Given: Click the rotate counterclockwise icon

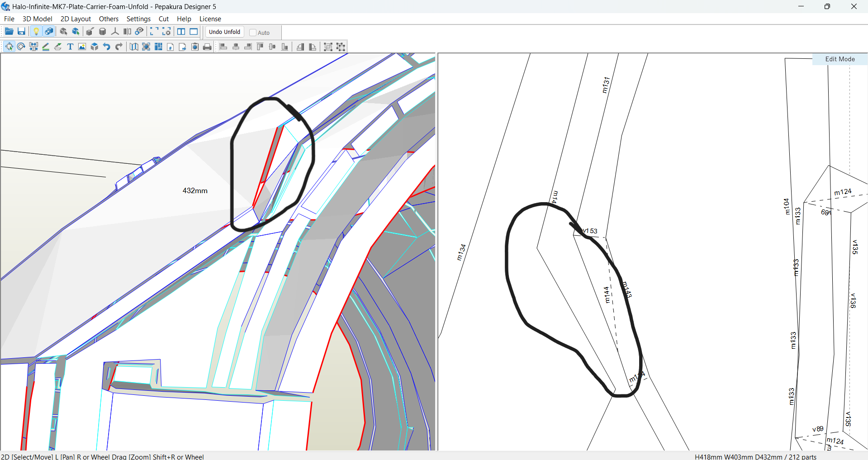Looking at the screenshot, I should 300,47.
